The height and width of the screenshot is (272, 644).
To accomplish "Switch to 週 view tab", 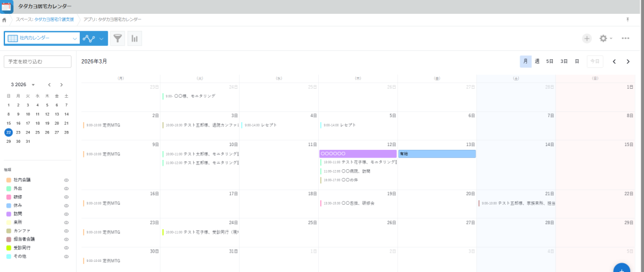I will coord(537,62).
